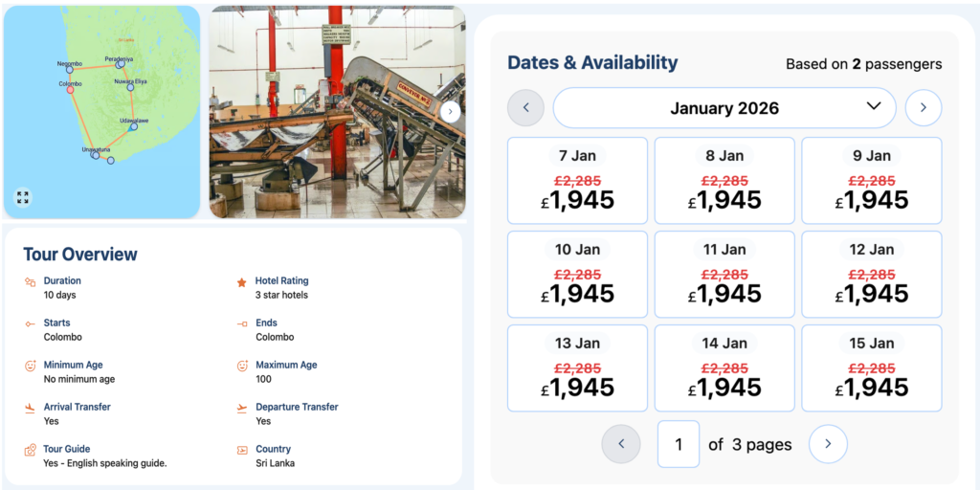The image size is (980, 490).
Task: Click the Departure Transfer plane icon
Action: pyautogui.click(x=242, y=408)
